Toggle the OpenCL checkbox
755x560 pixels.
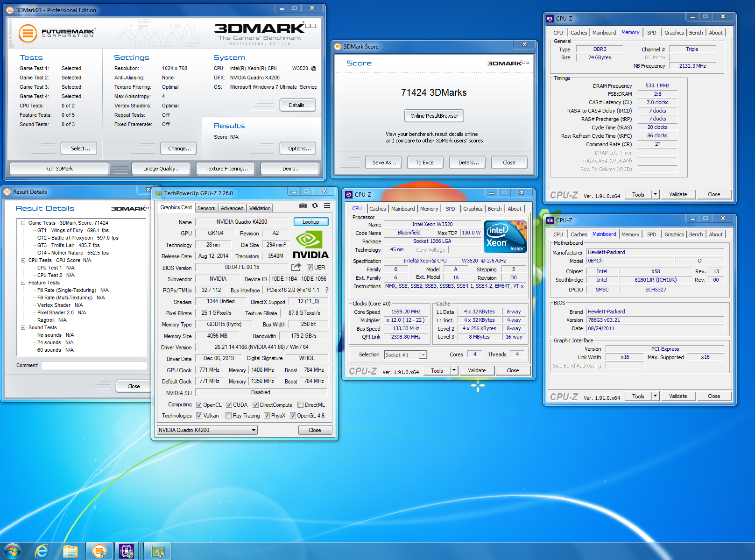(x=199, y=405)
